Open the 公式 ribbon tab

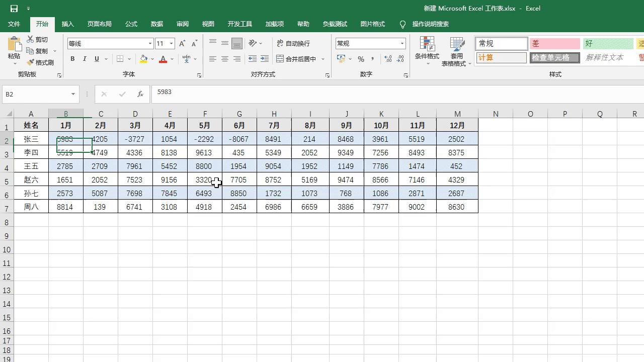click(131, 24)
